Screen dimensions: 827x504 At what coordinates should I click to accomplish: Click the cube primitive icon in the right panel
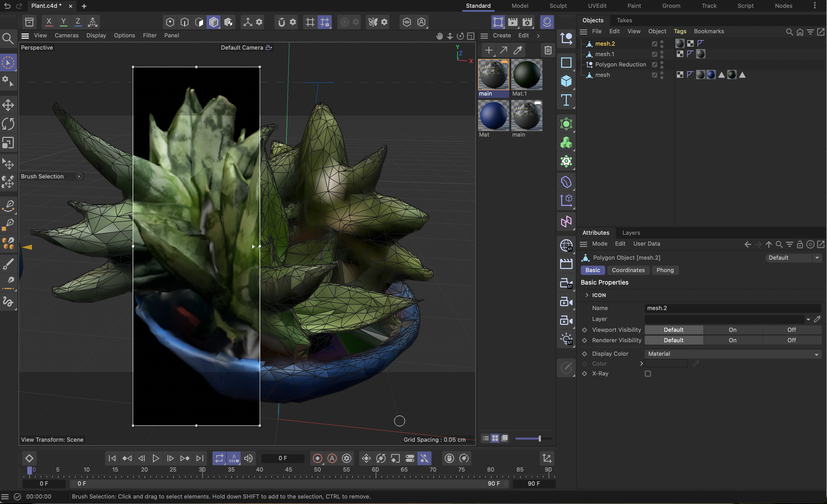(566, 81)
